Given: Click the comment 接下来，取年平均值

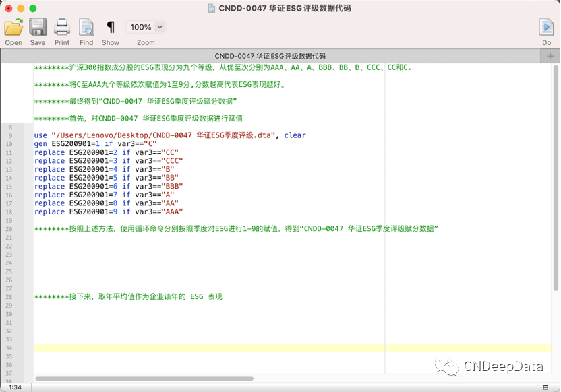Looking at the screenshot, I should click(x=128, y=296).
